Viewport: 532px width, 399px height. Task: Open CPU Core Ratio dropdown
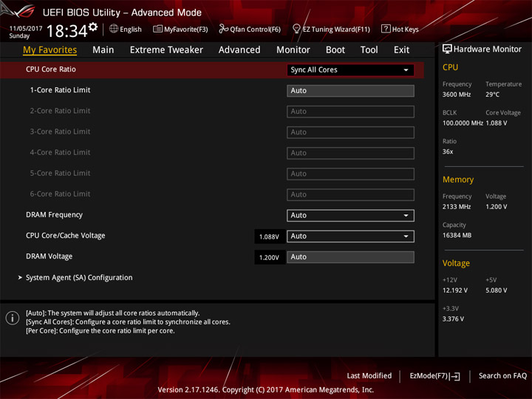(350, 70)
